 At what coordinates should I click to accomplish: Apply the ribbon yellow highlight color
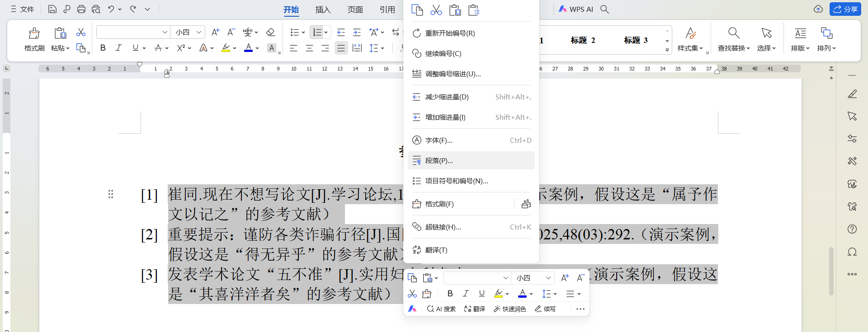(x=226, y=48)
